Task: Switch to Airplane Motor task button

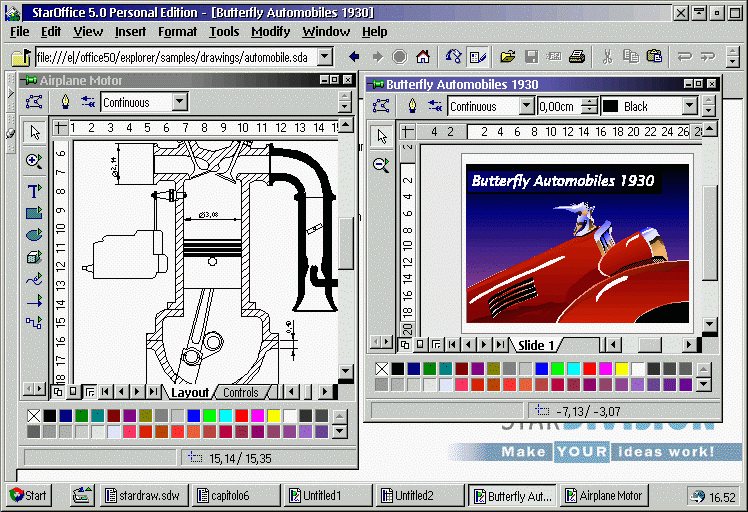Action: click(604, 496)
